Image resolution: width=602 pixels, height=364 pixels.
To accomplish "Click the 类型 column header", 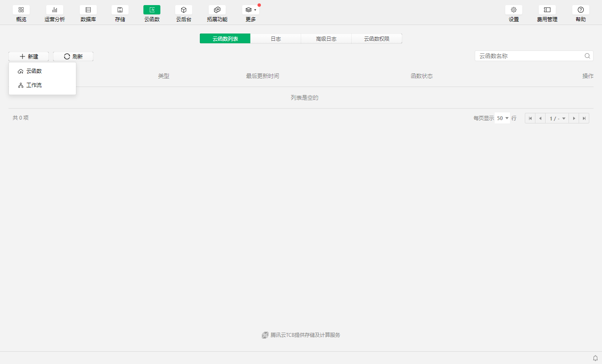I will 164,76.
